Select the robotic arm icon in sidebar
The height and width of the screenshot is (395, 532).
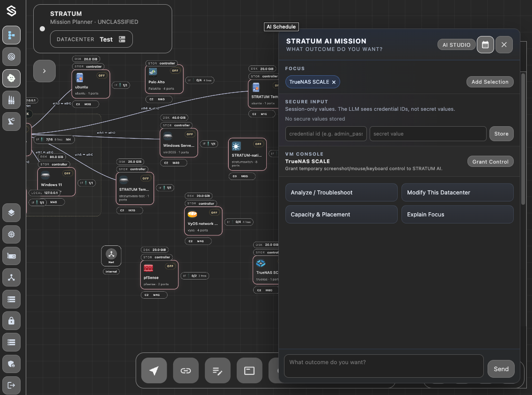point(11,122)
